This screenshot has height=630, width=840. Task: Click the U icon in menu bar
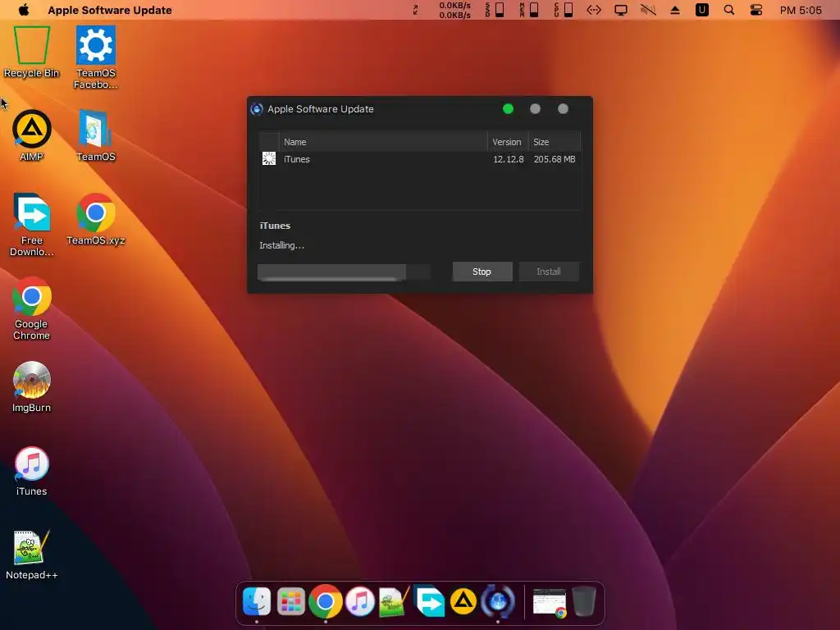coord(702,10)
